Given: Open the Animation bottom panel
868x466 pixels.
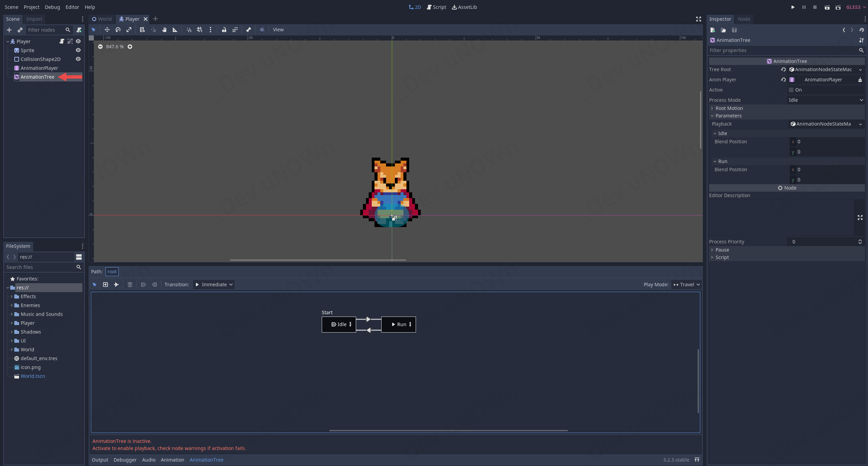Looking at the screenshot, I should 172,460.
